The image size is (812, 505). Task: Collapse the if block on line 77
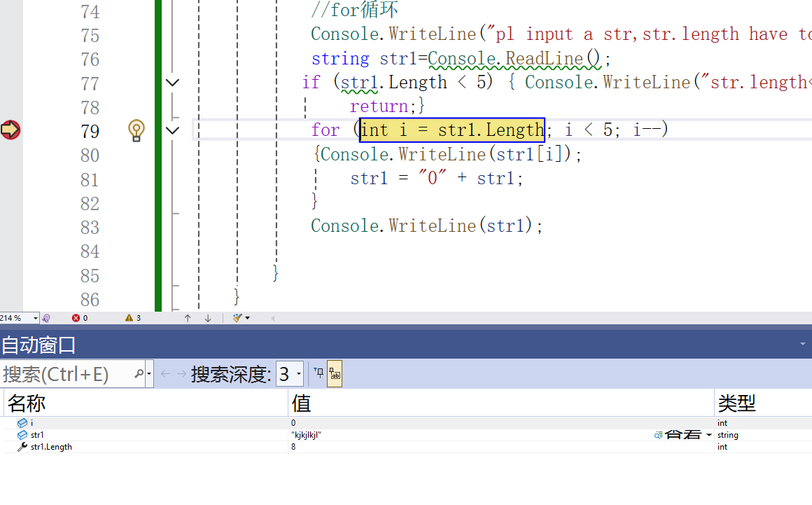pos(172,83)
